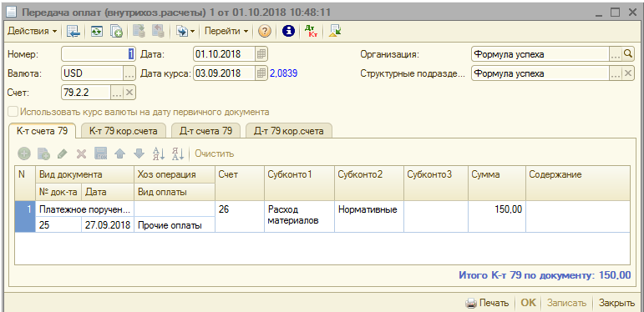Image resolution: width=644 pixels, height=312 pixels.
Task: Click Структурные подразделения field
Action: [x=540, y=73]
